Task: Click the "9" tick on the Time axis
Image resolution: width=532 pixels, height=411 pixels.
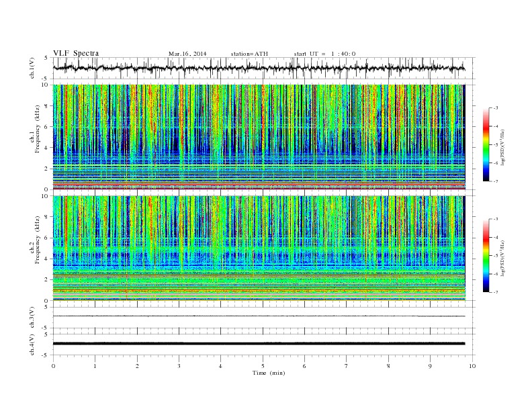Action: pos(430,366)
